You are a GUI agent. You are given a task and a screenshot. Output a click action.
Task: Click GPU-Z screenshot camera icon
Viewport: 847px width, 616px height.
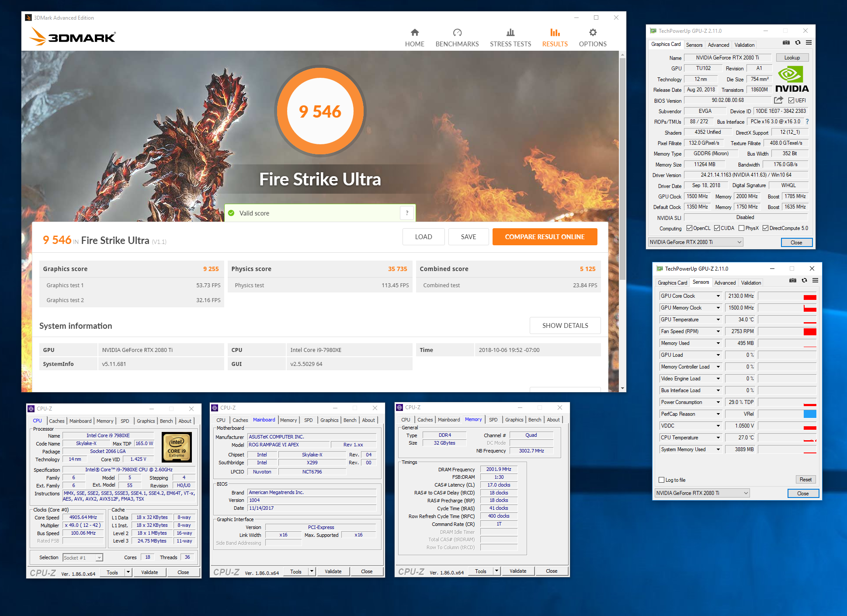coord(786,42)
